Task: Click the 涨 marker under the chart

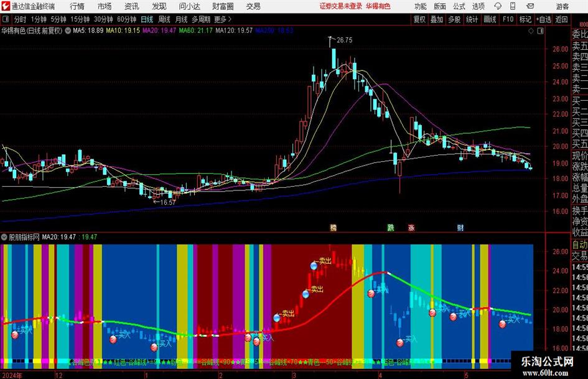Action: point(411,227)
